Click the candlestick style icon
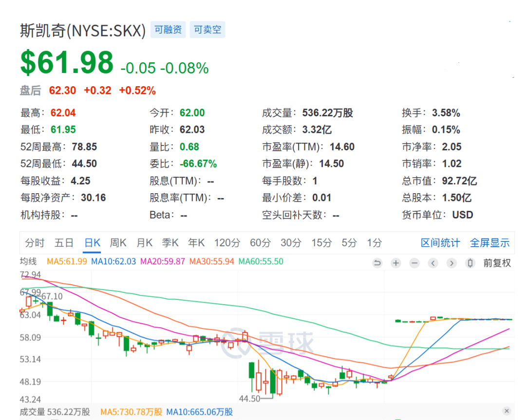The width and height of the screenshot is (526, 420). point(470,263)
